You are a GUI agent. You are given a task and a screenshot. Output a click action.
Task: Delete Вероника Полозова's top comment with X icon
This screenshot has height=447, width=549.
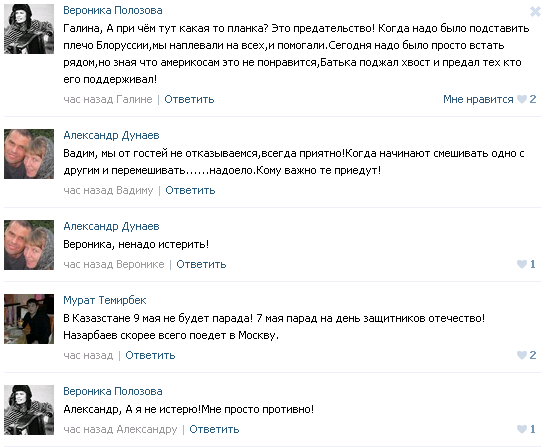pos(535,12)
